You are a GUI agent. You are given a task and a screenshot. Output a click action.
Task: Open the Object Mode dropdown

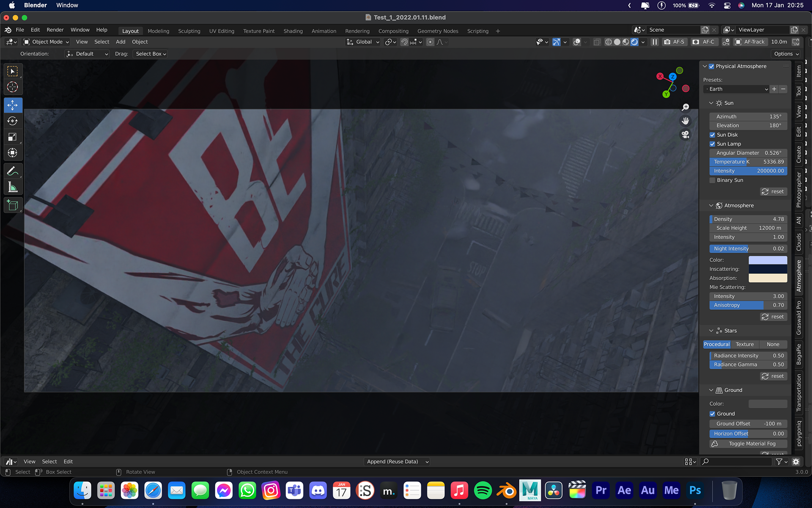46,42
